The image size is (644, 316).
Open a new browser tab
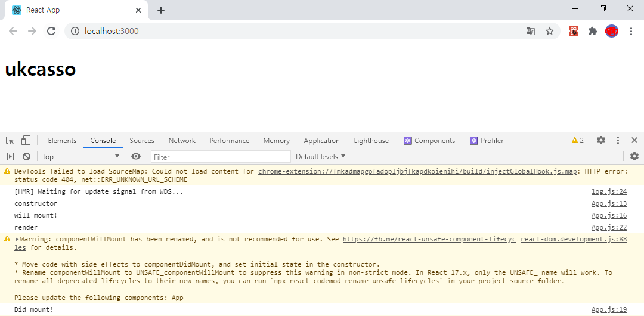point(161,10)
